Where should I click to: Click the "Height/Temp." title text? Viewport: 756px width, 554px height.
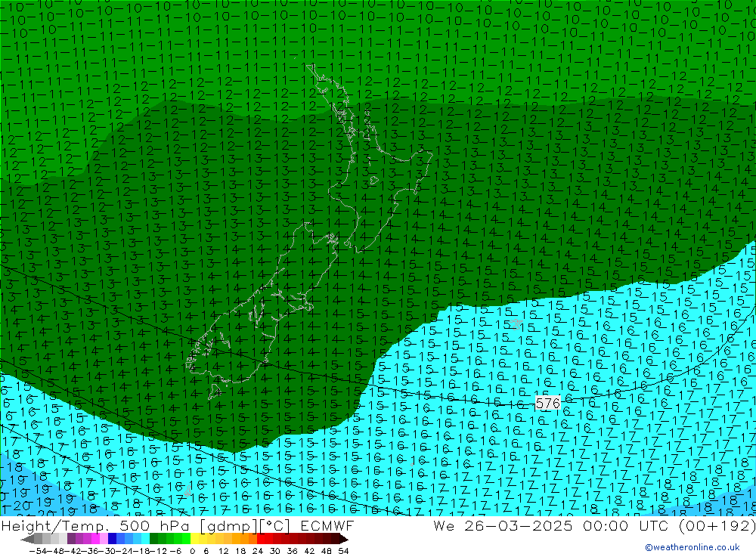coord(54,525)
